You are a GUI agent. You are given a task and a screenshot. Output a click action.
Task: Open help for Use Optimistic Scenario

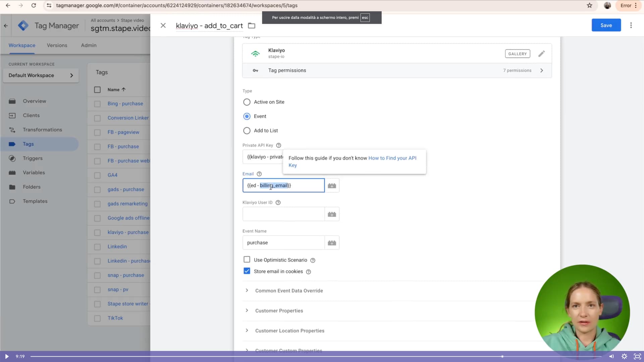coord(313,260)
